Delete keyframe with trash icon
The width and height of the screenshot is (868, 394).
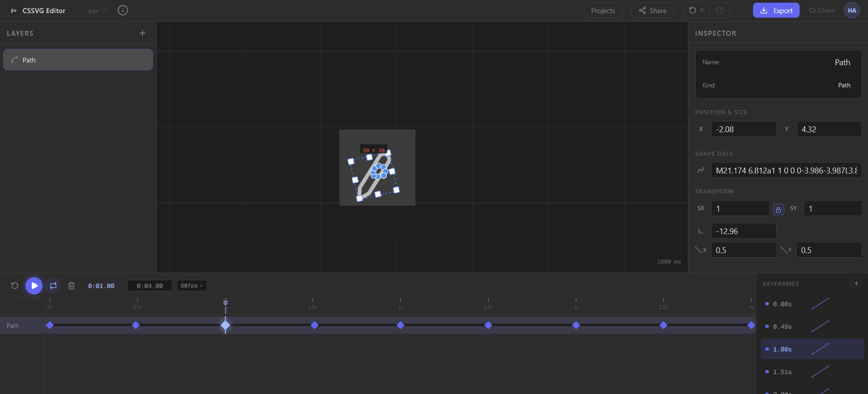pos(71,286)
